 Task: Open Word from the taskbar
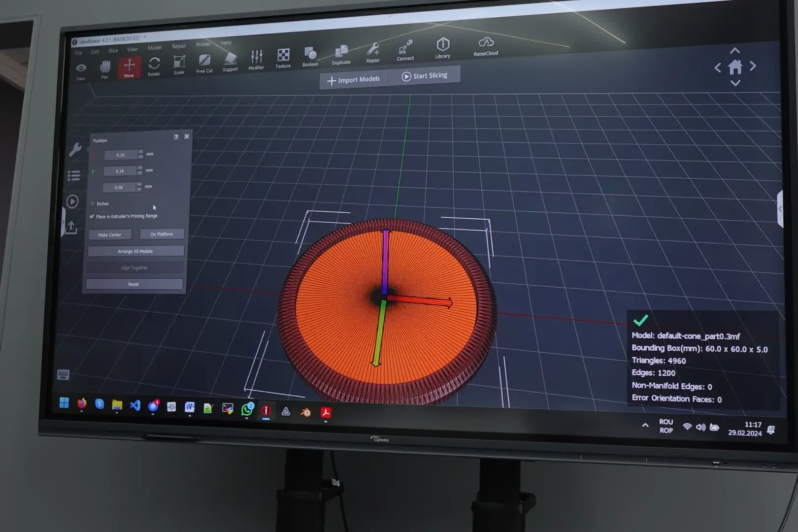click(190, 407)
